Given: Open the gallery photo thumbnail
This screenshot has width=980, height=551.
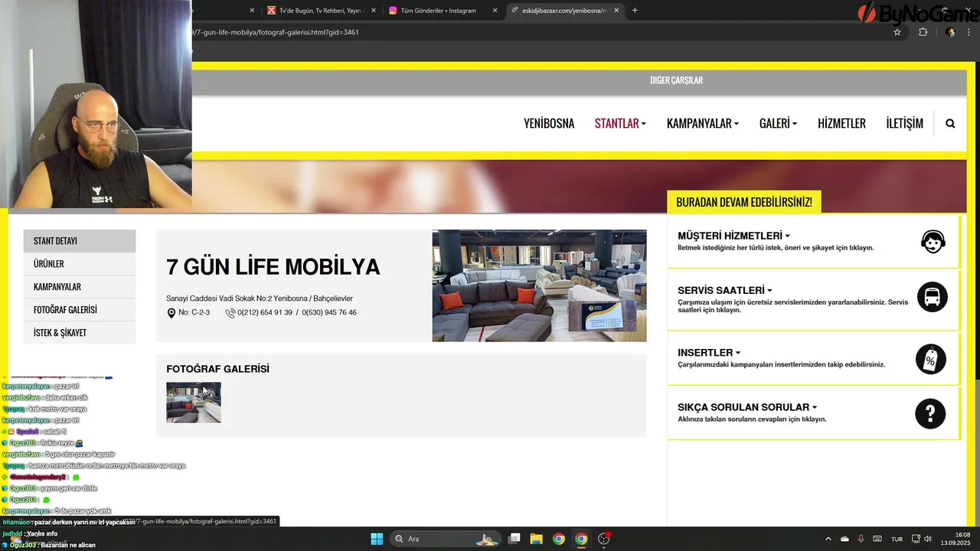Looking at the screenshot, I should pyautogui.click(x=194, y=403).
